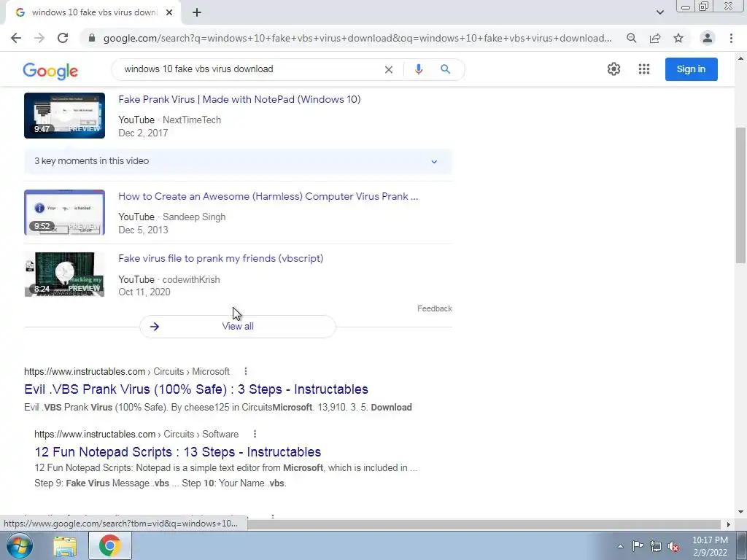Image resolution: width=747 pixels, height=560 pixels.
Task: Open Fake Prank Virus video thumbnail
Action: pyautogui.click(x=64, y=116)
